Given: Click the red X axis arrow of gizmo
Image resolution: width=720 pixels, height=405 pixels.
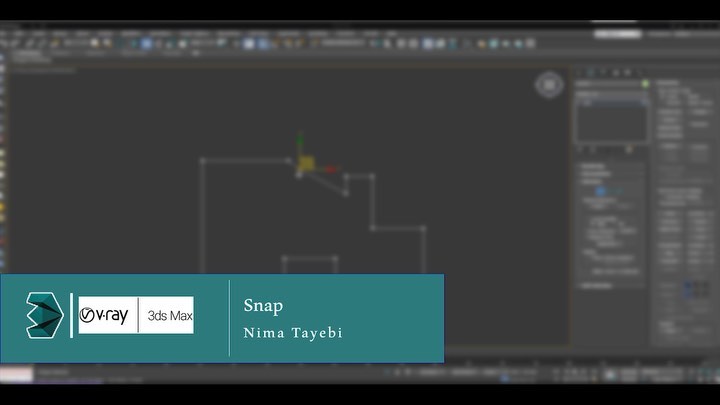Looking at the screenshot, I should (x=330, y=169).
